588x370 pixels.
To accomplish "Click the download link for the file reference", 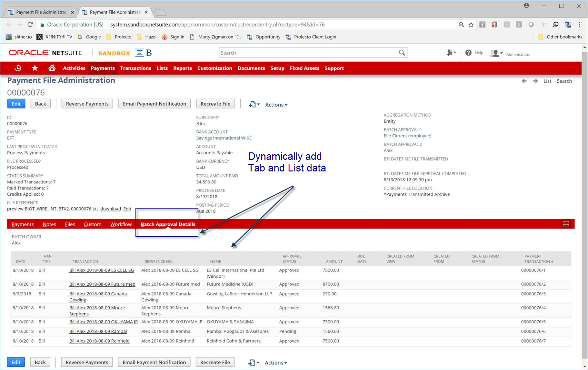I will (x=110, y=209).
